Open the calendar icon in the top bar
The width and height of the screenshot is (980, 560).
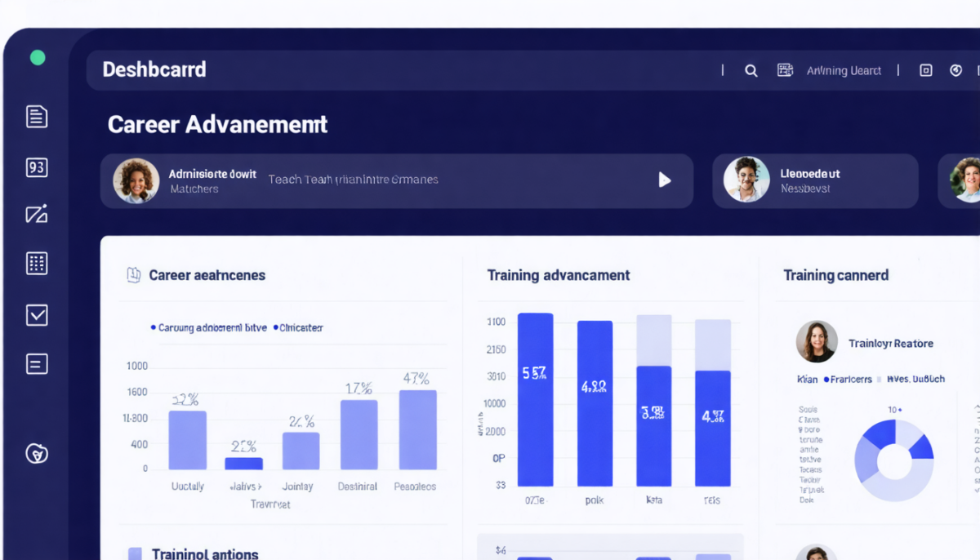pyautogui.click(x=785, y=70)
